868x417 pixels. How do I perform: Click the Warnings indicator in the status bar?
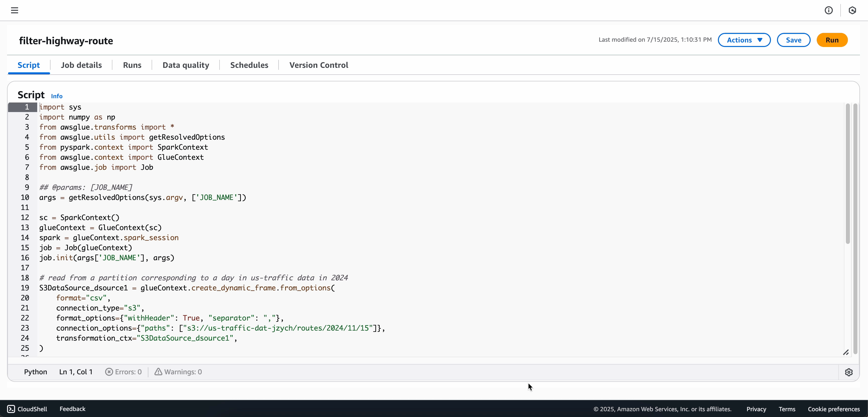178,372
